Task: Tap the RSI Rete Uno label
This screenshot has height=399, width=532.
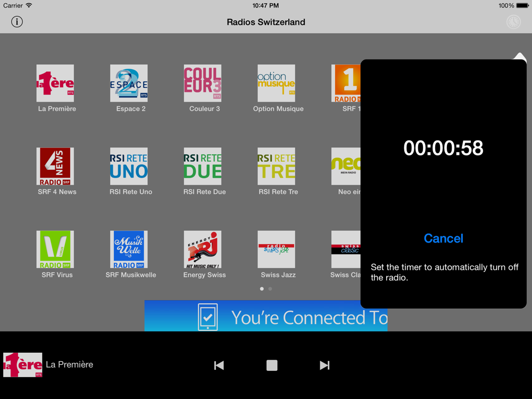Action: coord(131,192)
